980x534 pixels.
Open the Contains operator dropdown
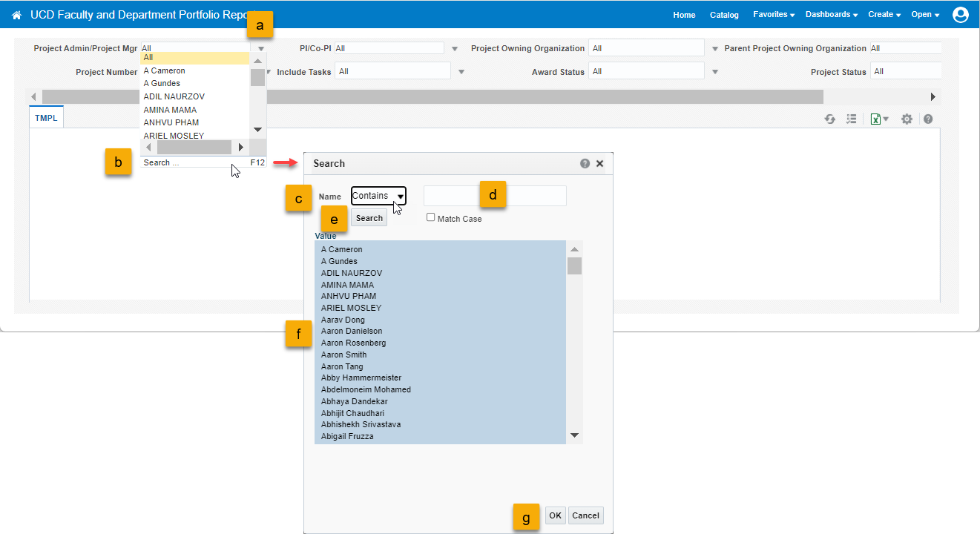(378, 196)
